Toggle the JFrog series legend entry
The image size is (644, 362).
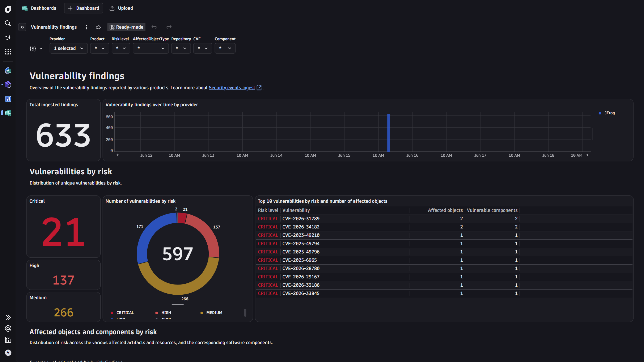[607, 113]
